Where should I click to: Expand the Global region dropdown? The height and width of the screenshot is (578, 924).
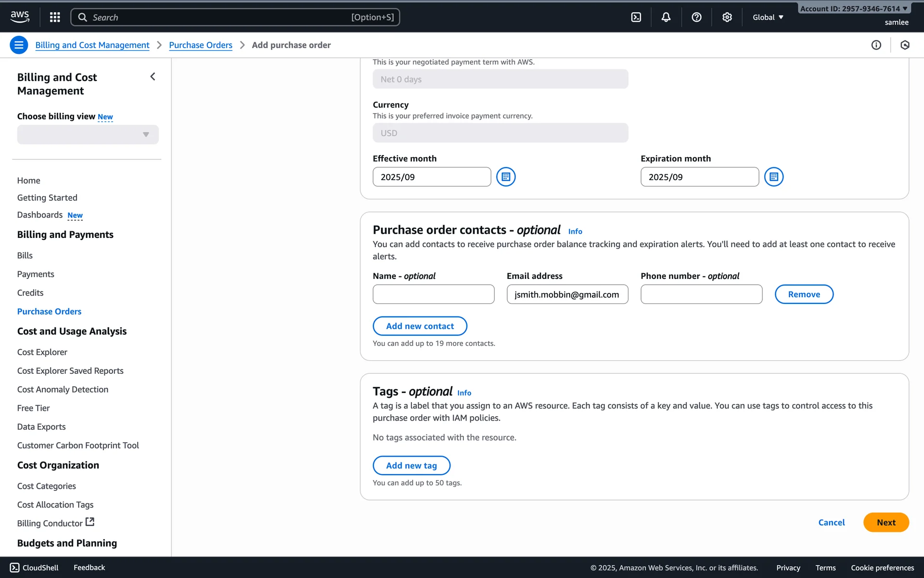(x=768, y=17)
